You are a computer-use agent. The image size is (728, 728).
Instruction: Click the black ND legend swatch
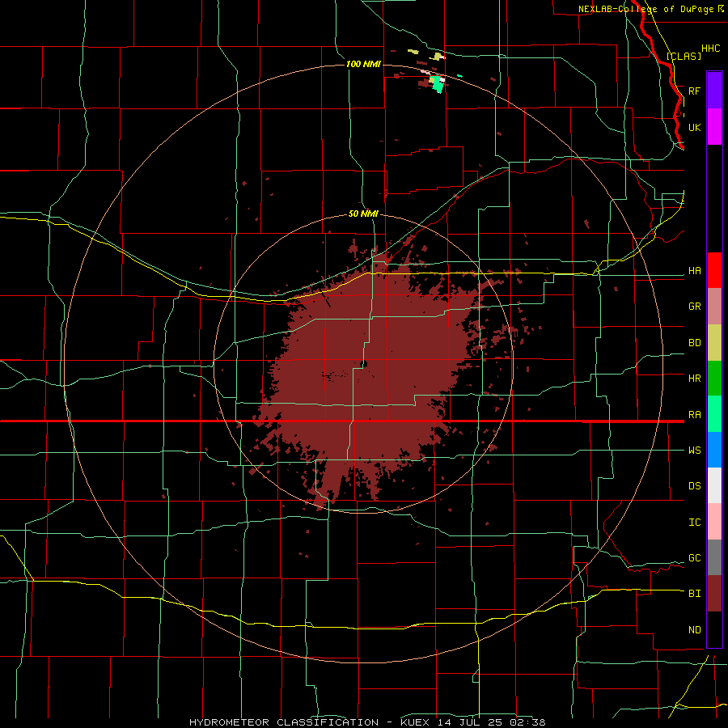[x=714, y=629]
